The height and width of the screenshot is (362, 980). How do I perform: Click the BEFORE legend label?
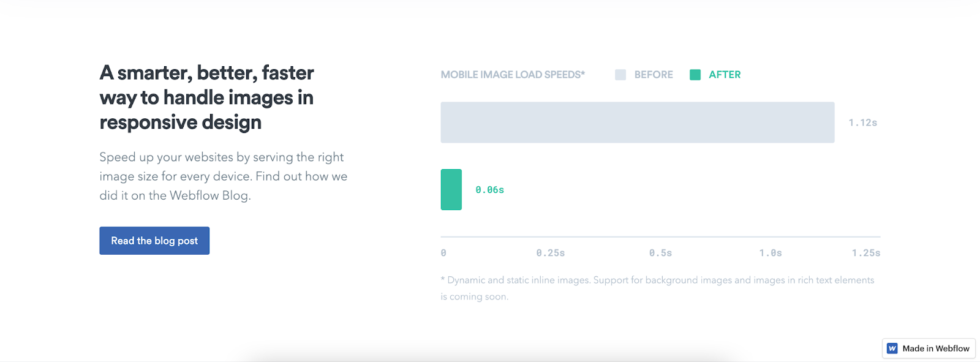pos(654,75)
